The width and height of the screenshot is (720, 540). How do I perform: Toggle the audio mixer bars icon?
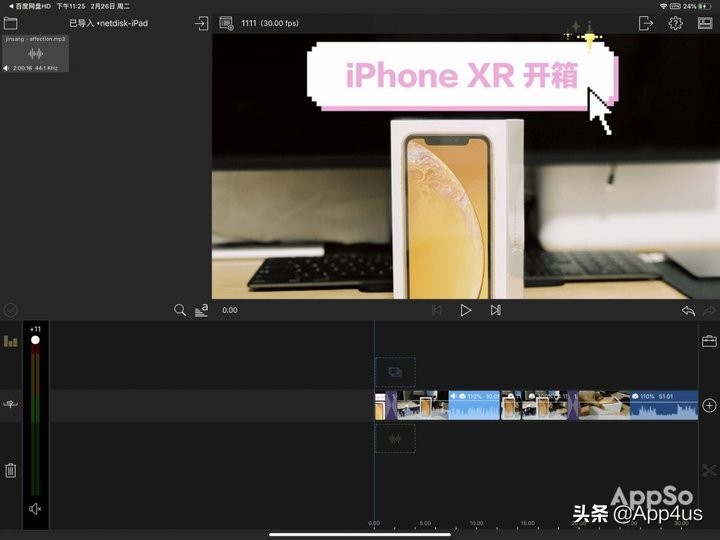(11, 341)
